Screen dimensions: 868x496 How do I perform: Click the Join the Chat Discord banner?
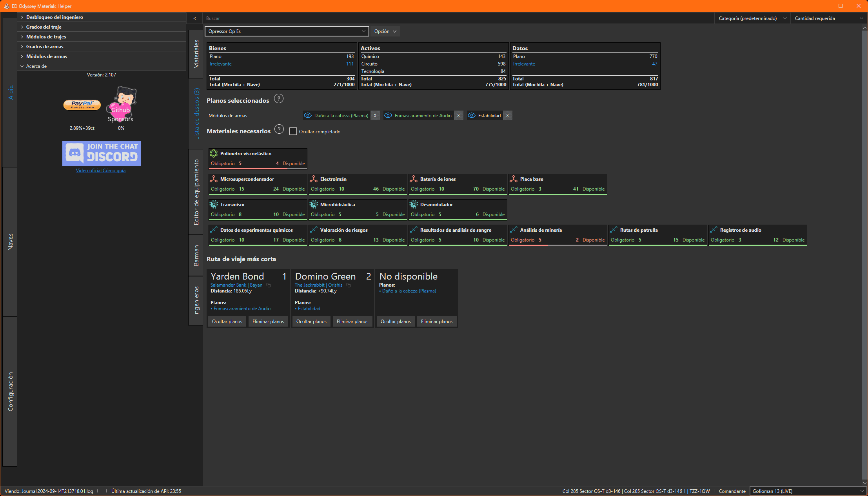click(x=101, y=153)
